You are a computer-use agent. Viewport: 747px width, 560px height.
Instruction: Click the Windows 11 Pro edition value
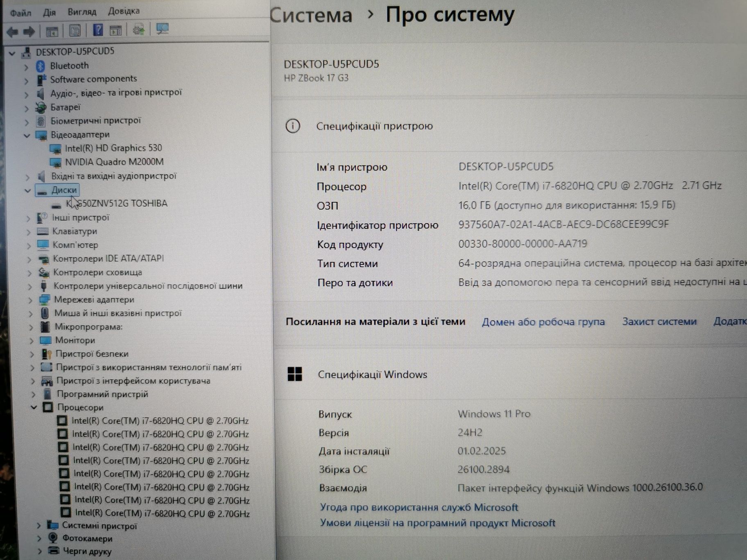point(494,414)
